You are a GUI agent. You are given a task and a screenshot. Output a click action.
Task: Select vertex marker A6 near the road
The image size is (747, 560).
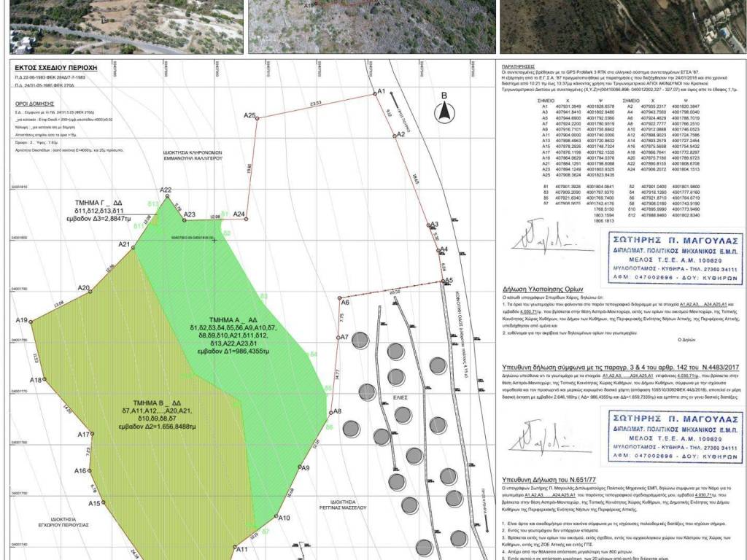(339, 297)
